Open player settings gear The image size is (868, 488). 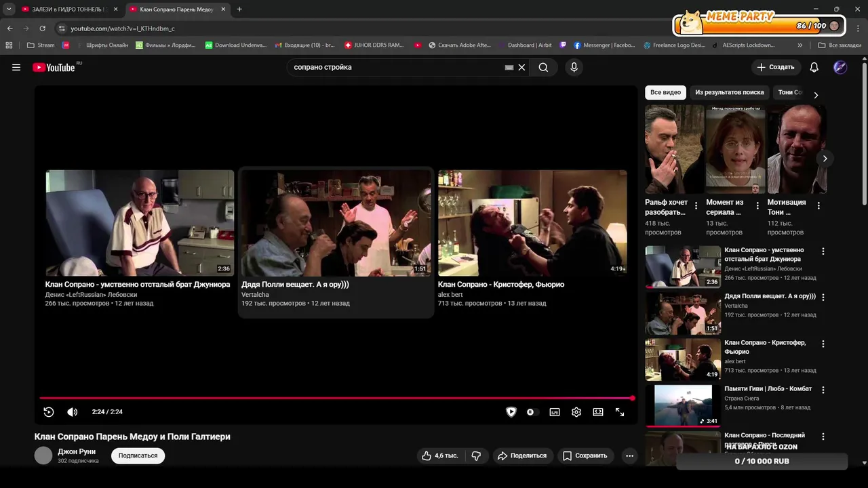(576, 411)
